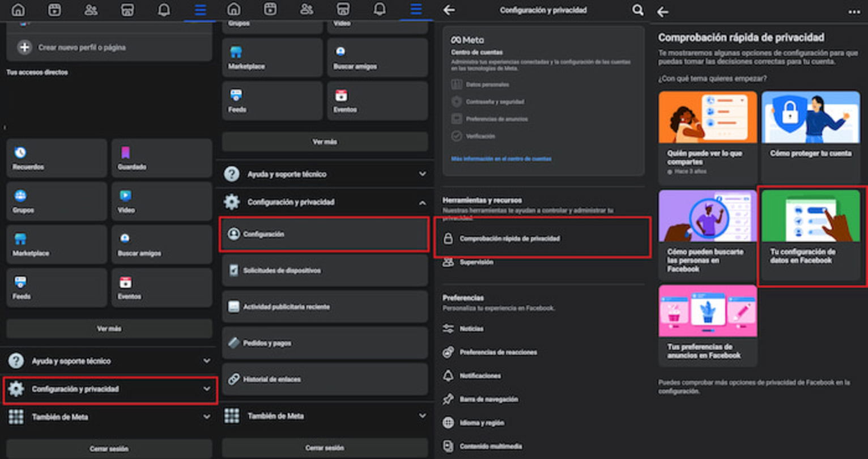Tap the video nav tab on the screen showing Recuerdos
The height and width of the screenshot is (459, 868).
(x=54, y=10)
